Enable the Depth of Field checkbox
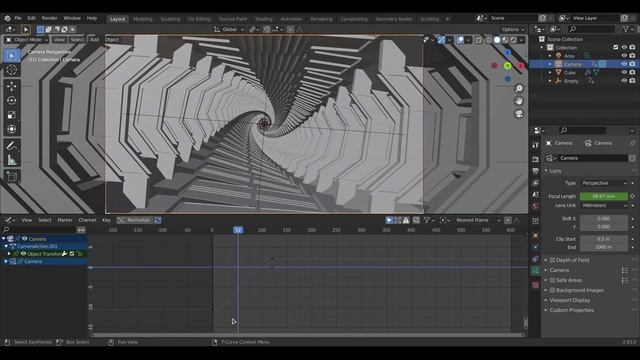 552,260
